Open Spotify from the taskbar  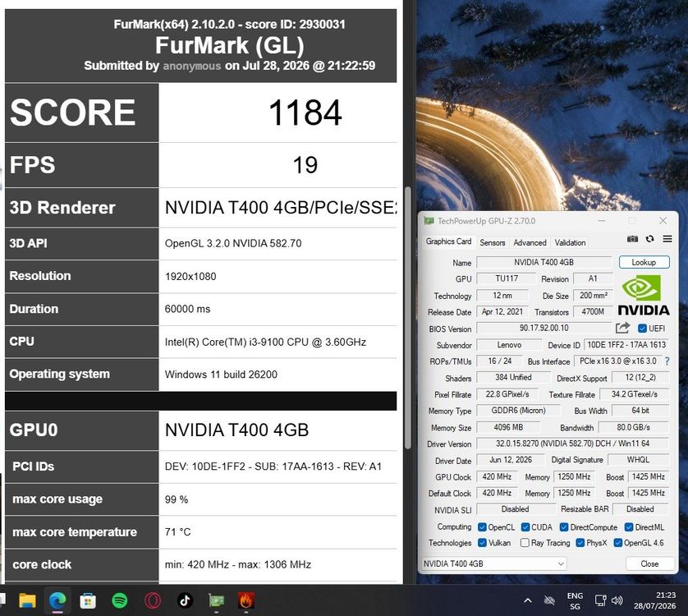click(120, 600)
